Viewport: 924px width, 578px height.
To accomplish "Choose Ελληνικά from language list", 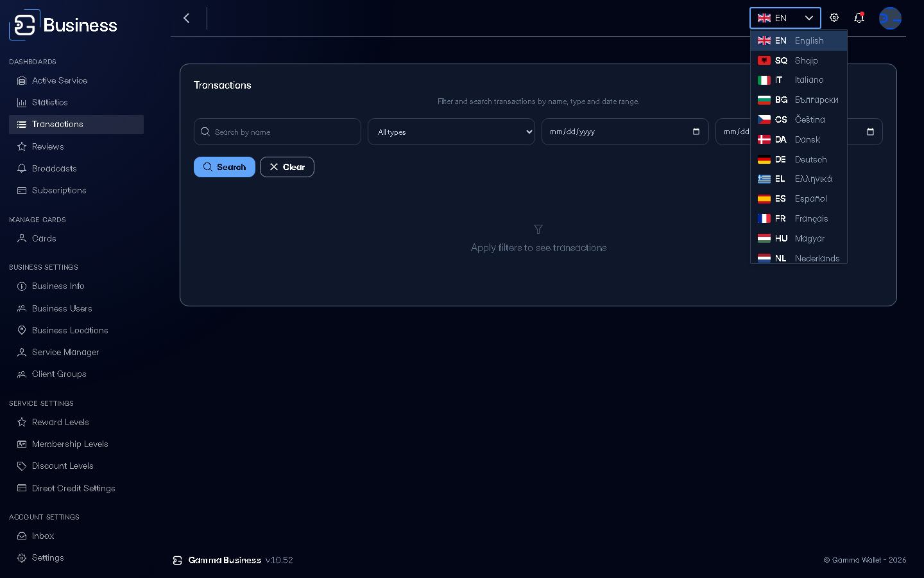I will pyautogui.click(x=799, y=179).
